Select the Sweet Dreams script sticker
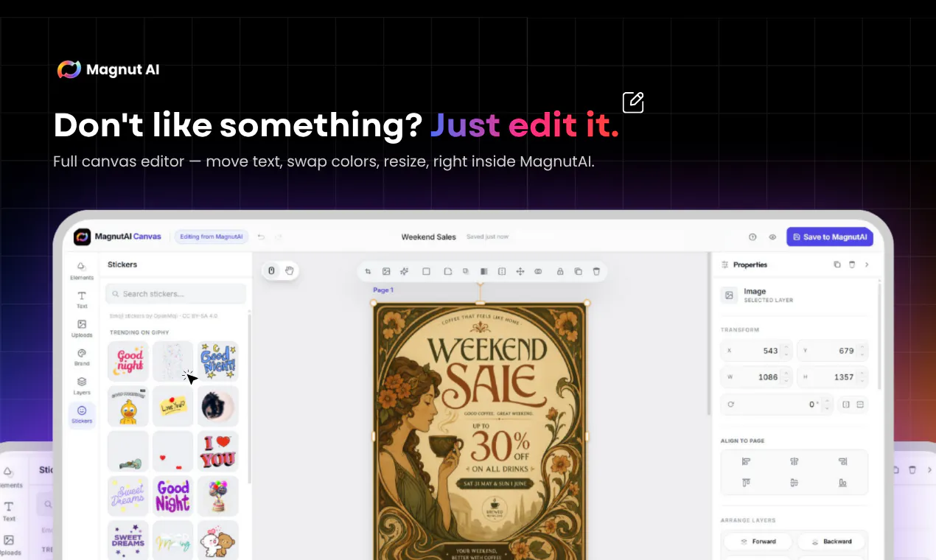Viewport: 936px width, 560px height. [128, 496]
